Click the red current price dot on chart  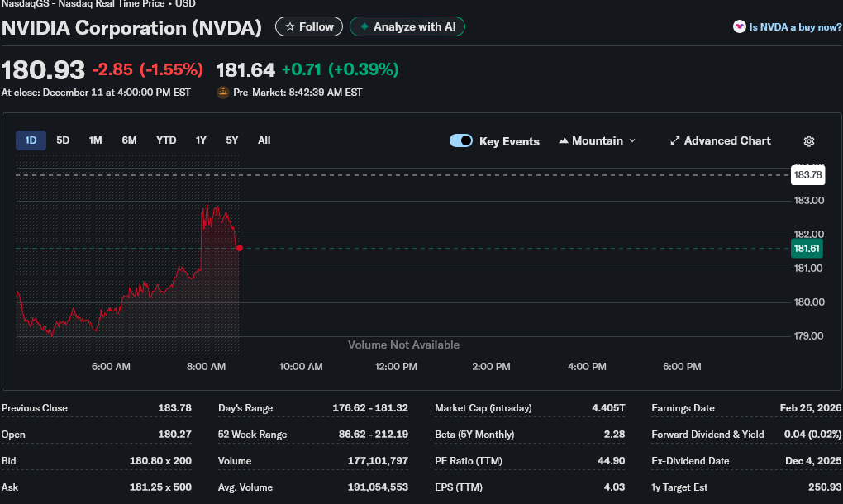coord(239,248)
